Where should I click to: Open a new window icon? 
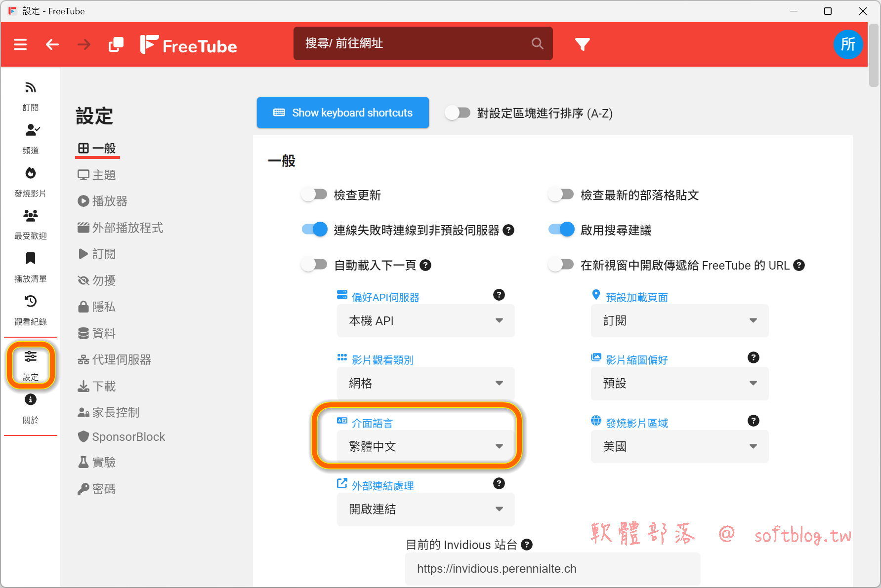tap(116, 45)
